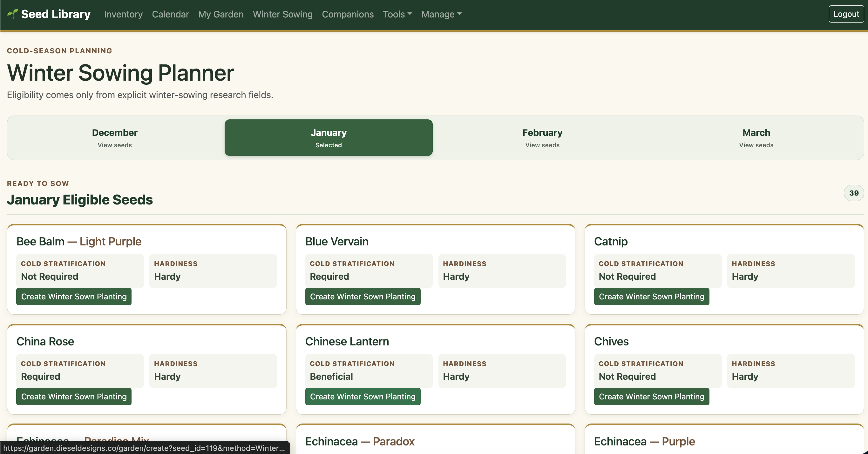868x454 pixels.
Task: Click the browser status bar URL preview
Action: pos(144,448)
